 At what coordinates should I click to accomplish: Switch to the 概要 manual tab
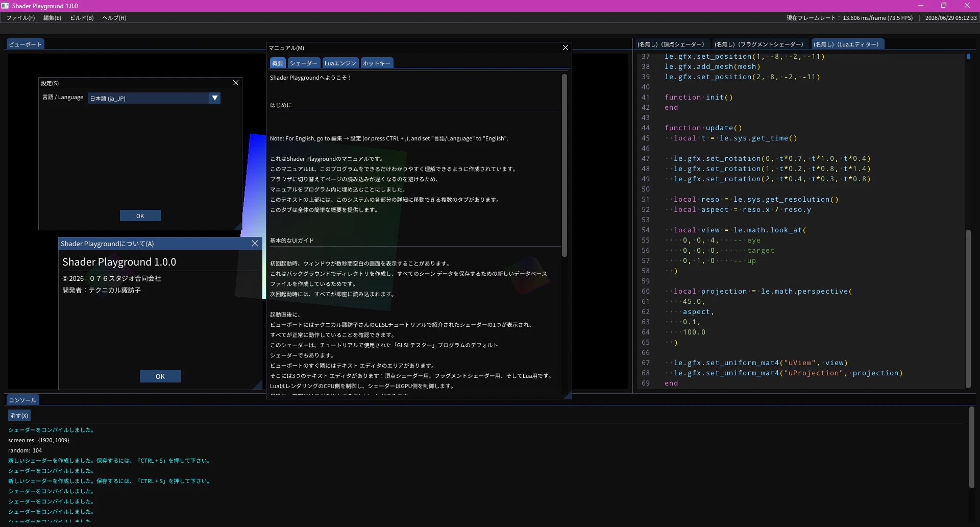pyautogui.click(x=278, y=63)
